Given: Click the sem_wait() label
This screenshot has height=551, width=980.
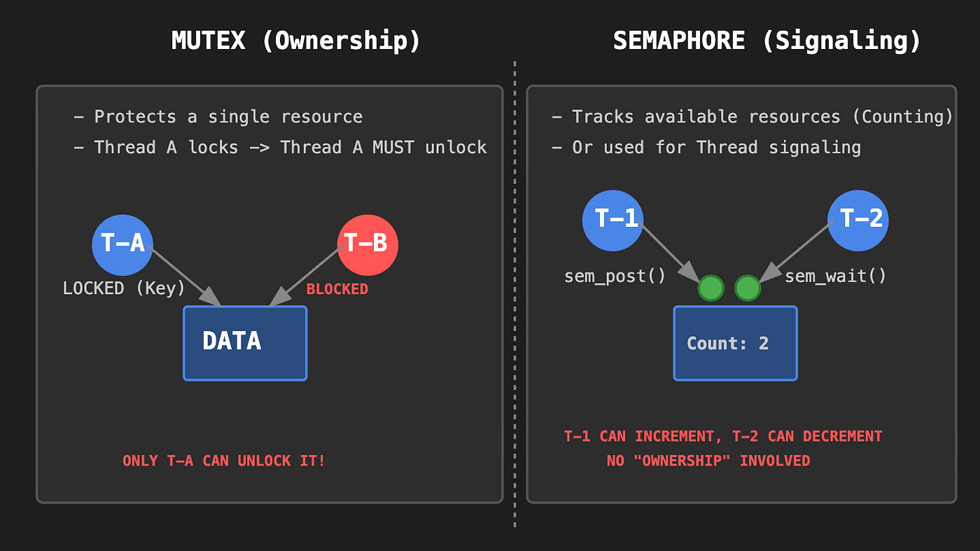Looking at the screenshot, I should (x=836, y=277).
